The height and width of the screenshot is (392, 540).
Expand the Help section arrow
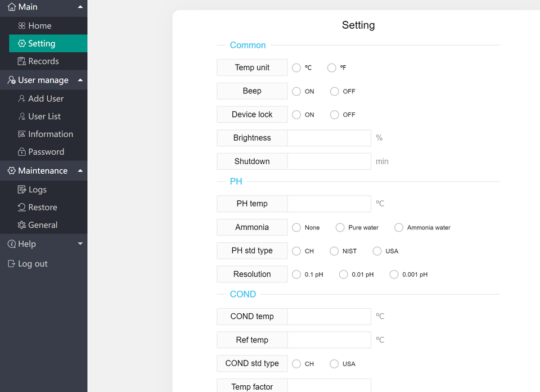pyautogui.click(x=80, y=244)
